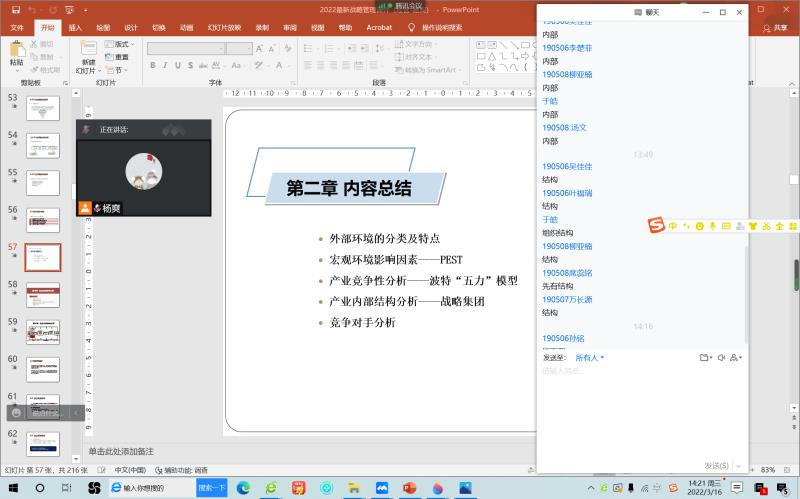Select slide 58 thumbnail in the panel

tap(42, 293)
